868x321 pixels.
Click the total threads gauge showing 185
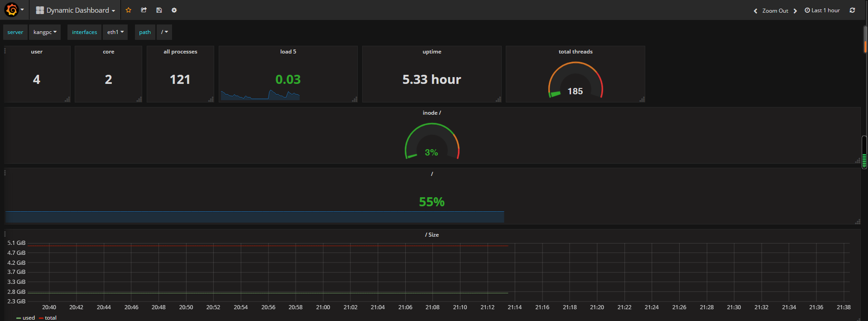(575, 80)
